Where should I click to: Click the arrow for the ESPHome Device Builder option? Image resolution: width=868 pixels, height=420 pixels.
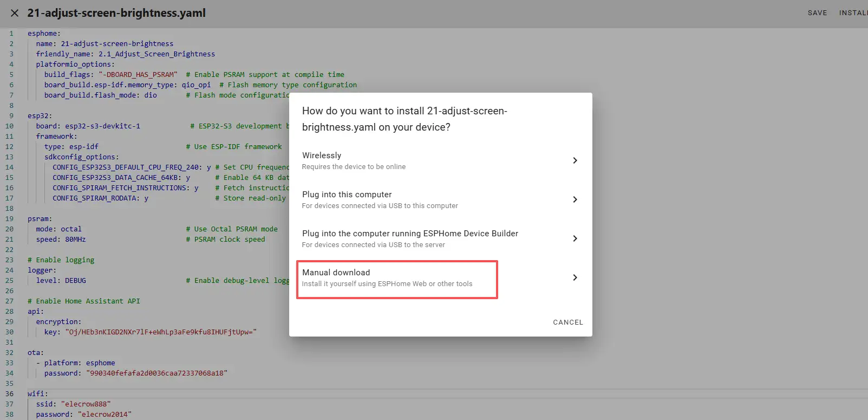[x=575, y=238]
